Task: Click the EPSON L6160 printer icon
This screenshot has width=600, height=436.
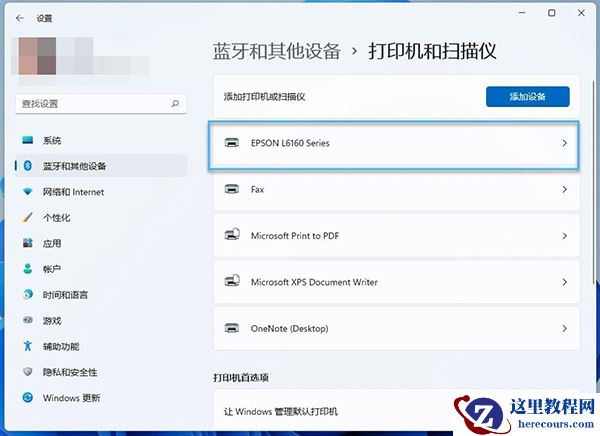Action: point(232,143)
